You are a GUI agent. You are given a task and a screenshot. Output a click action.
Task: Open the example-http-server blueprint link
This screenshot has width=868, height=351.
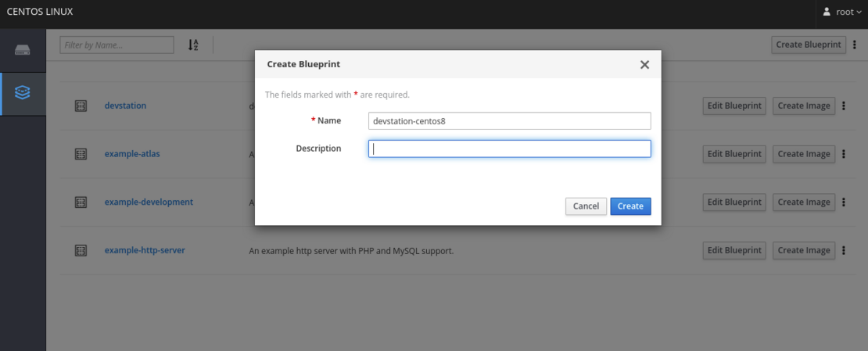pyautogui.click(x=145, y=251)
